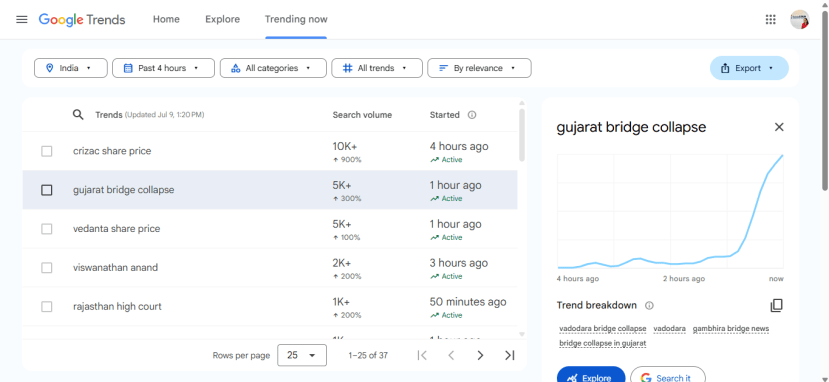Open the vadodara bridge collapse term
This screenshot has width=829, height=382.
(x=603, y=329)
